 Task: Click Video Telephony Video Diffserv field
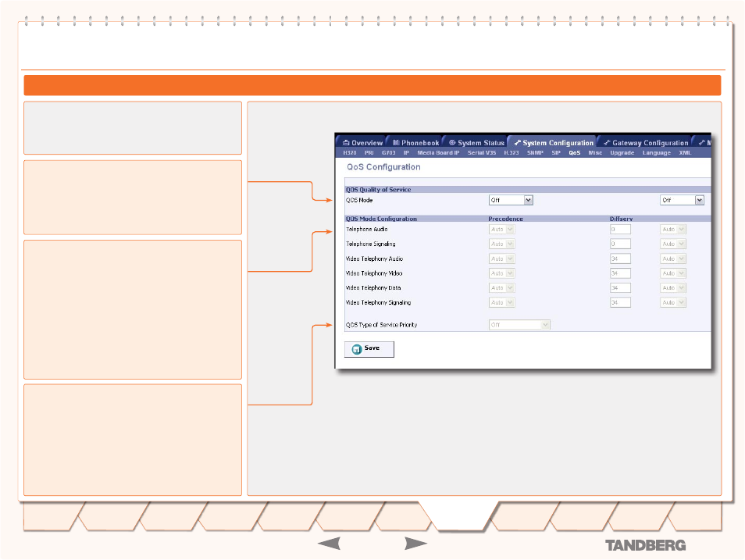621,273
